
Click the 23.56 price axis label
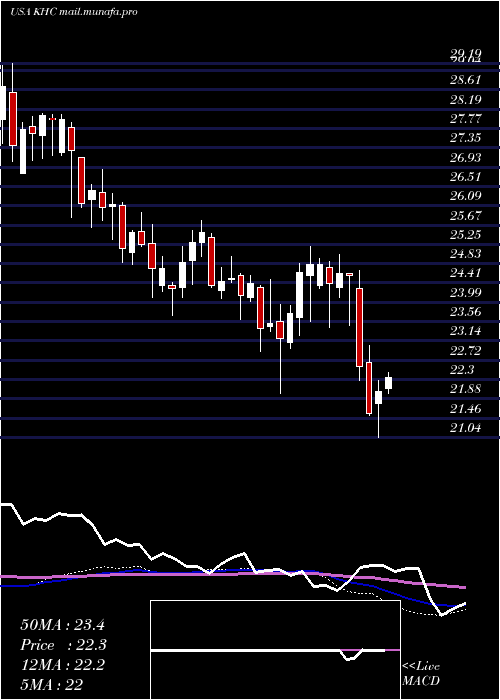click(x=466, y=312)
